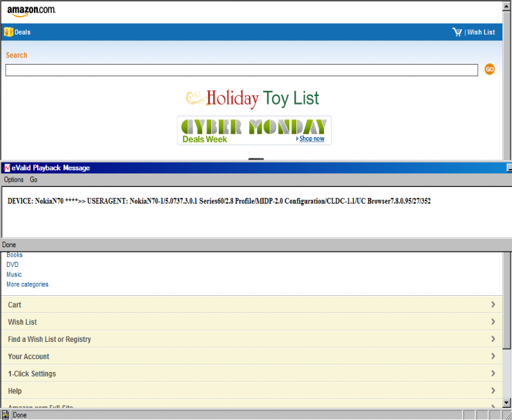
Task: Open More categories link
Action: tap(28, 284)
